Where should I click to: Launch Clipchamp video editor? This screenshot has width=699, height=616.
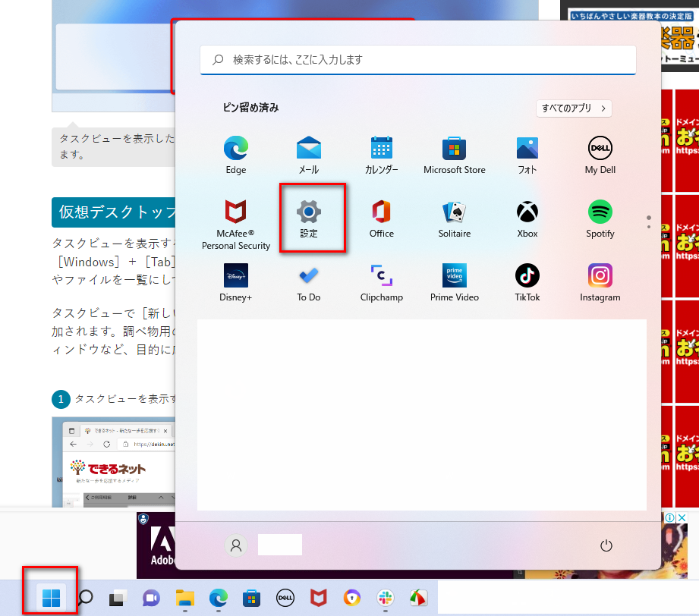(382, 283)
